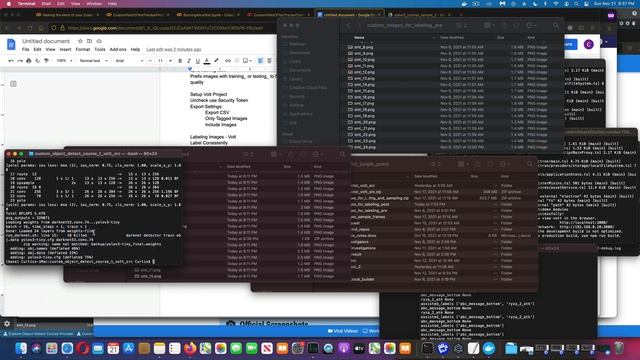Decrease font size with minus button
The image size is (640, 360).
pos(150,61)
